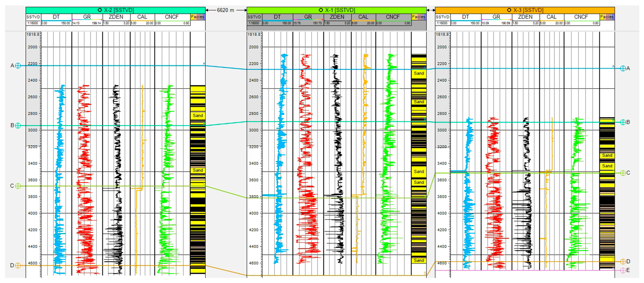Select the pink E marker on right
This screenshot has height=283, width=644.
point(623,271)
